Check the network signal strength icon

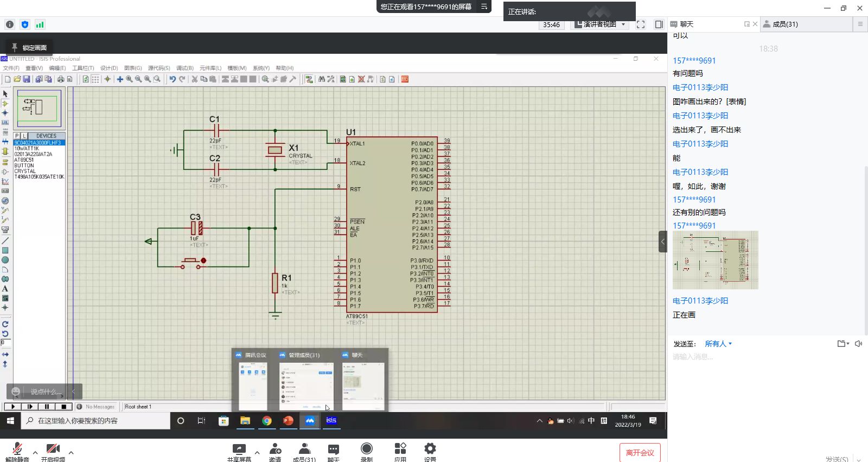coord(40,24)
